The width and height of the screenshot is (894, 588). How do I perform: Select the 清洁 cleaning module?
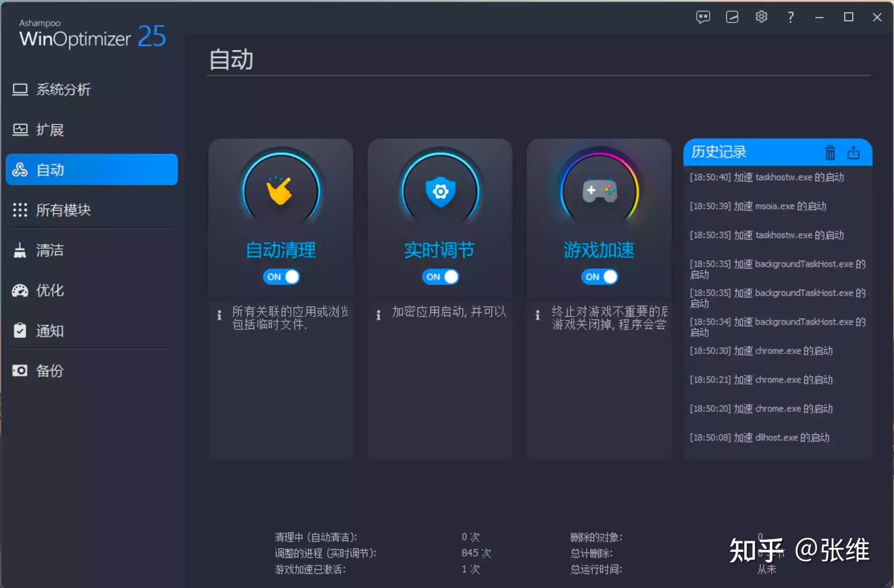point(50,250)
